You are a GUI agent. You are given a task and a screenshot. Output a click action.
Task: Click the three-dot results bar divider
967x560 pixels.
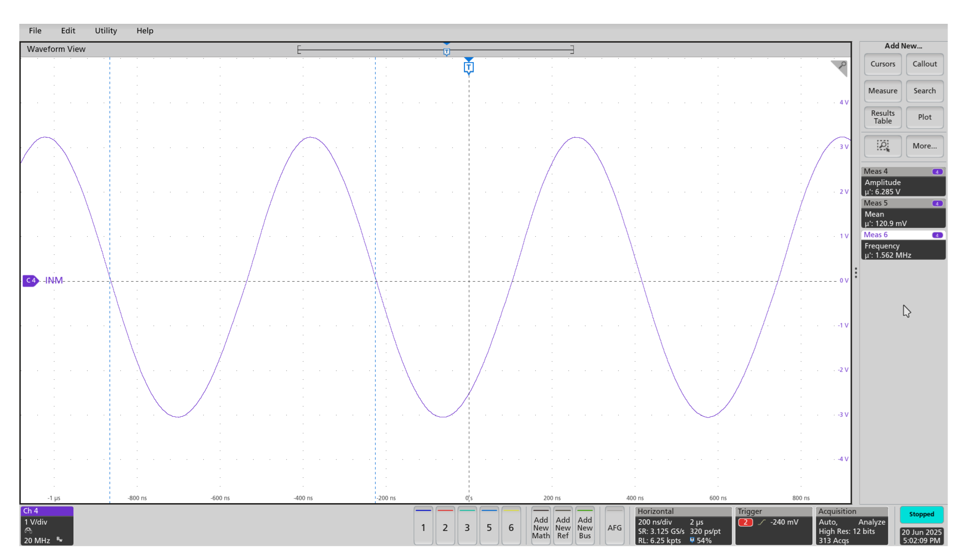click(856, 273)
